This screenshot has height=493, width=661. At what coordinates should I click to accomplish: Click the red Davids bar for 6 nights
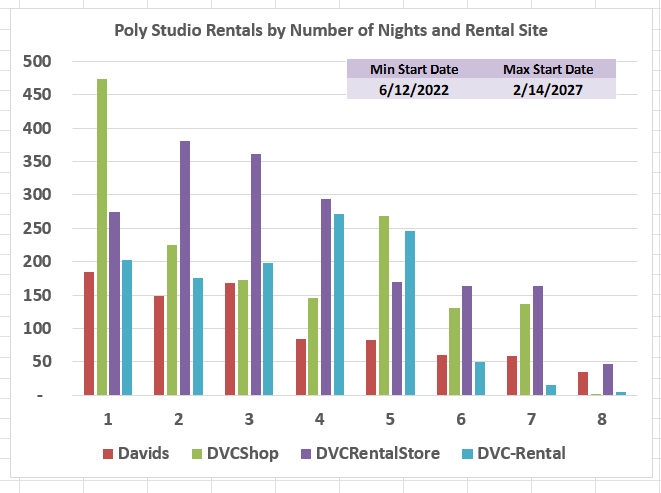(x=442, y=375)
